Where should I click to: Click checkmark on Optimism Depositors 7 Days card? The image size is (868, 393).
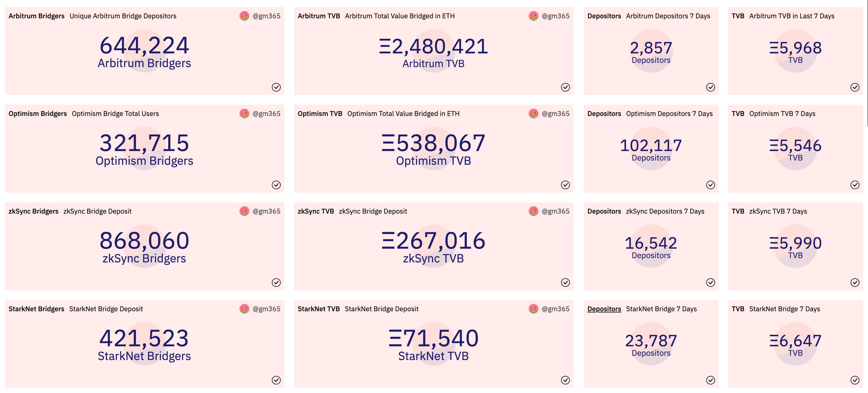pyautogui.click(x=710, y=185)
